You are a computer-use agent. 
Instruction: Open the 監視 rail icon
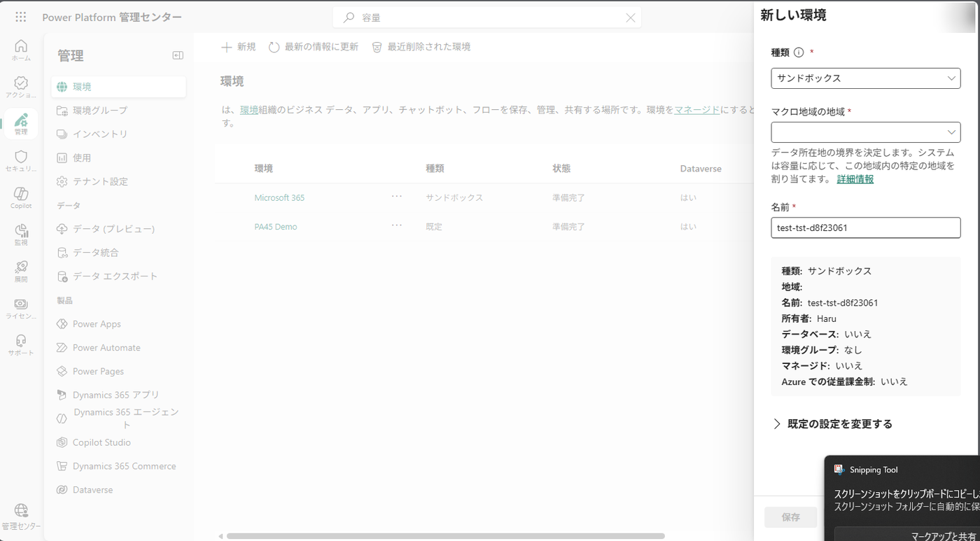coord(21,234)
